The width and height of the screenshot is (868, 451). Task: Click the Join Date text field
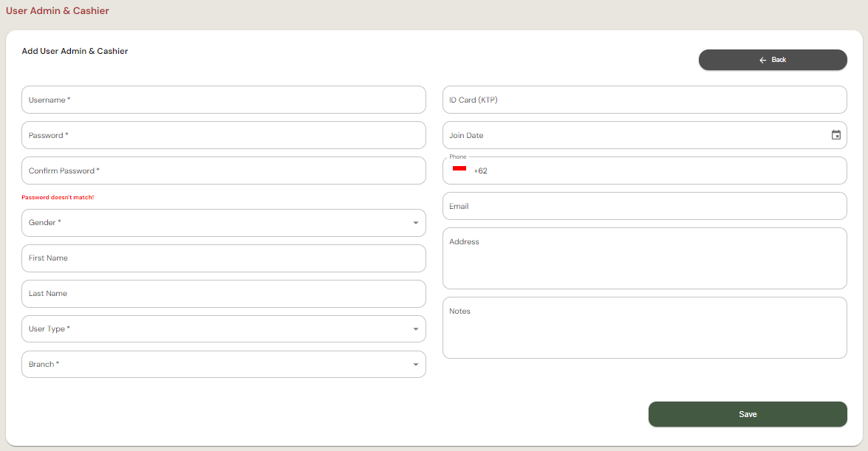(x=635, y=136)
